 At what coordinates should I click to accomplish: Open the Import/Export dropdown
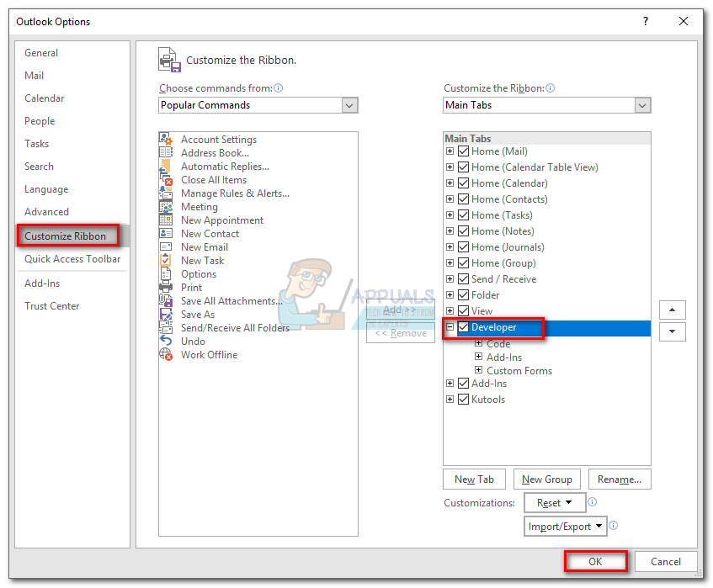(565, 527)
